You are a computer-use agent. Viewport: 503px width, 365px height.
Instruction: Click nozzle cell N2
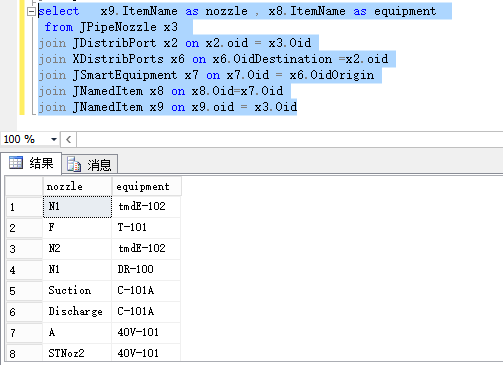coord(77,249)
